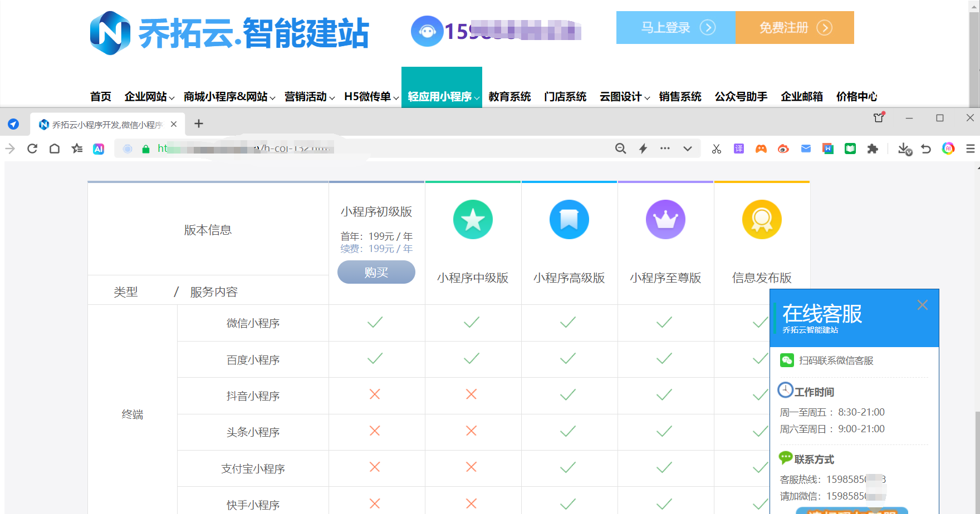The height and width of the screenshot is (514, 980).
Task: Click the undo closed tab arrow icon
Action: coord(926,149)
